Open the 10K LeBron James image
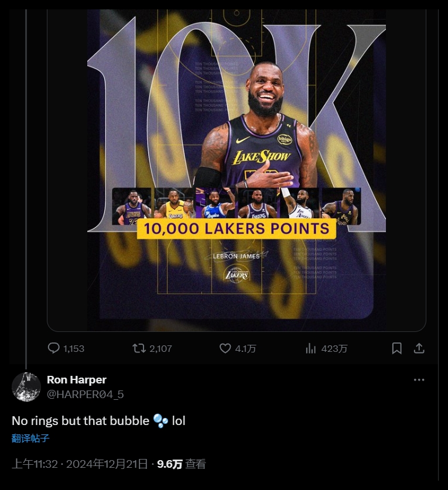The width and height of the screenshot is (448, 490). tap(236, 117)
